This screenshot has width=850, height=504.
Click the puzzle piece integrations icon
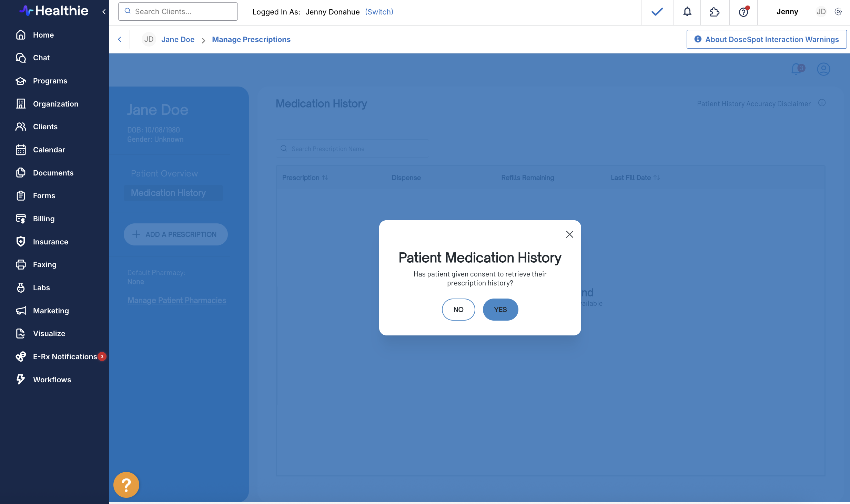(715, 12)
